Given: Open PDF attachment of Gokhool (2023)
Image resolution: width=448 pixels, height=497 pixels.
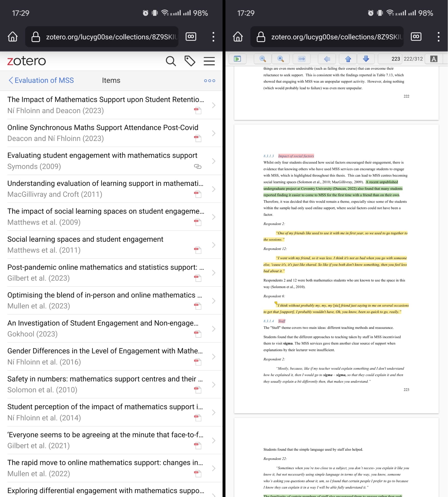Looking at the screenshot, I should (198, 334).
